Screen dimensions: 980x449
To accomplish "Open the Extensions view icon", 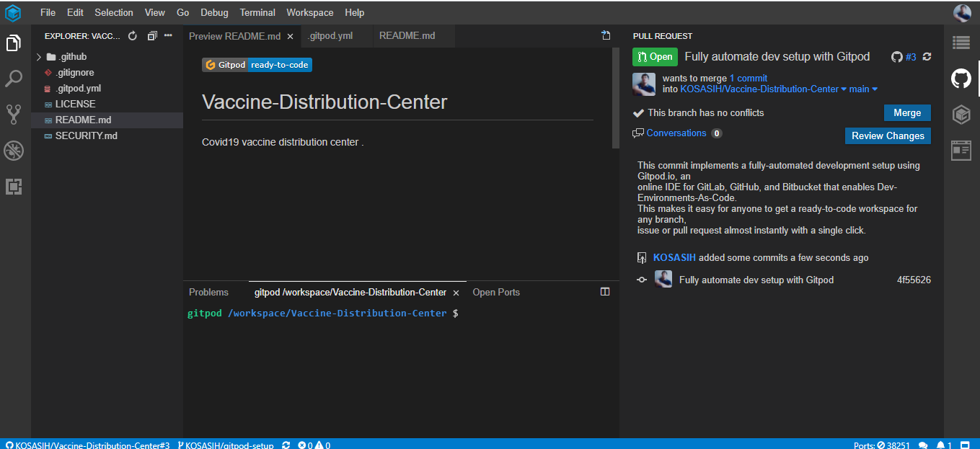I will tap(14, 187).
